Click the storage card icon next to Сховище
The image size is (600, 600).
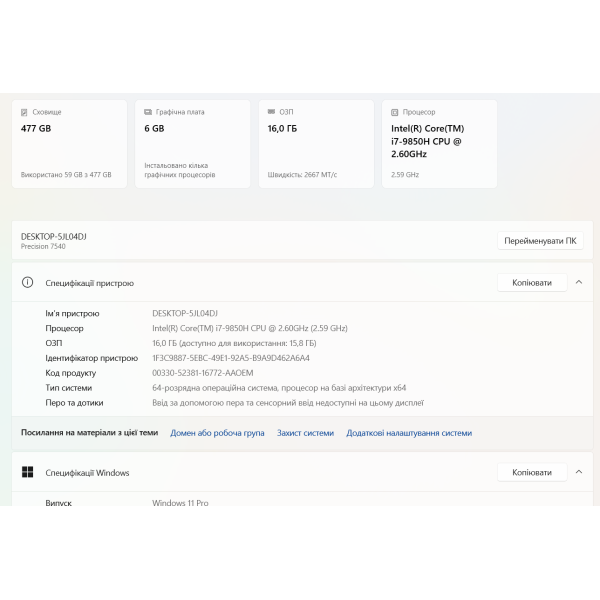24,112
